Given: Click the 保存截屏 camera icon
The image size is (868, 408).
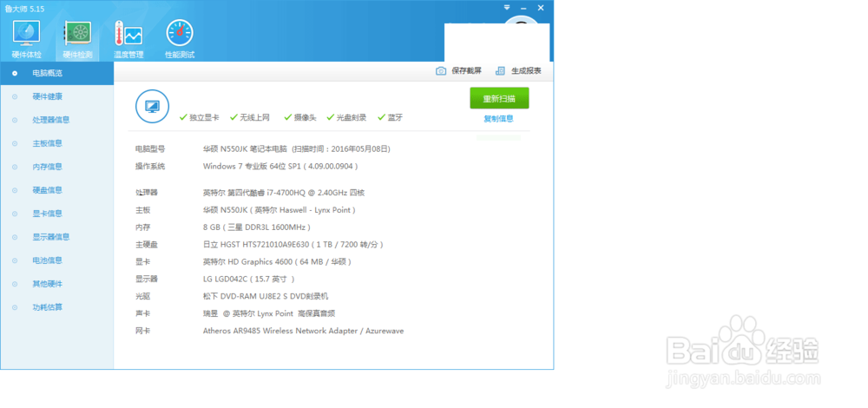Looking at the screenshot, I should click(x=441, y=71).
